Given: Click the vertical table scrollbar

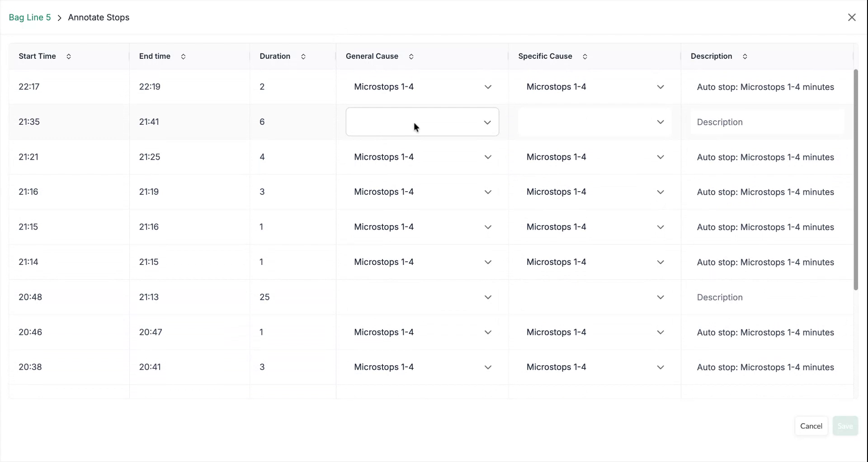Looking at the screenshot, I should point(855,180).
